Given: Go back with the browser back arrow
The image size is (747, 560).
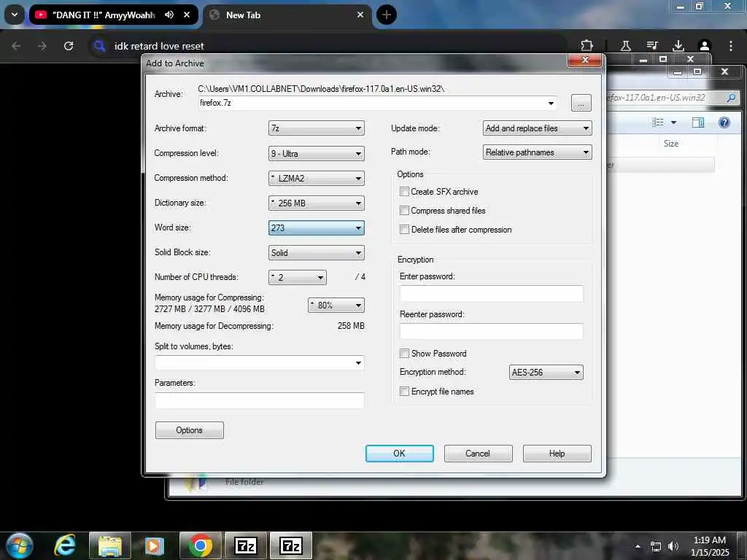Looking at the screenshot, I should [16, 46].
